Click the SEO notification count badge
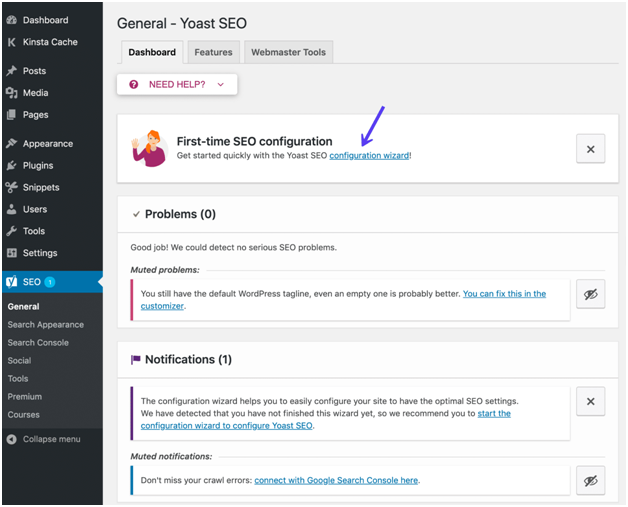Screen dimensions: 628x507 coord(50,282)
